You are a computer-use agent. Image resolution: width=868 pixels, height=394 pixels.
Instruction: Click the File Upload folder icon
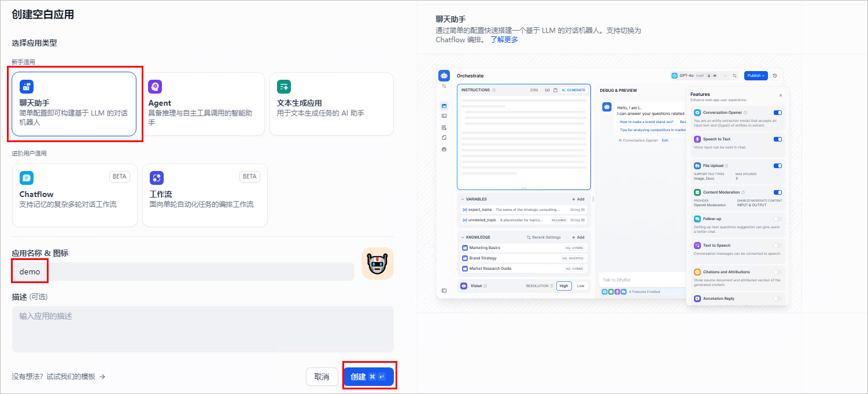697,166
